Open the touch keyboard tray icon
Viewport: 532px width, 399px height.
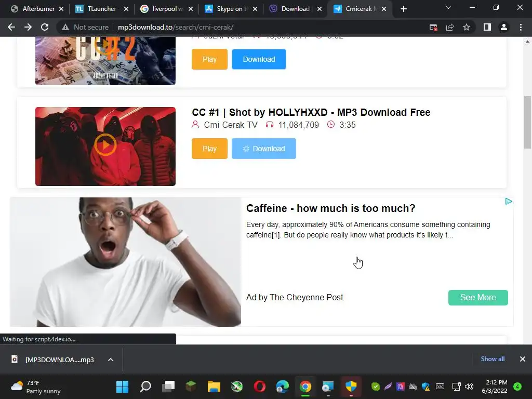(440, 387)
